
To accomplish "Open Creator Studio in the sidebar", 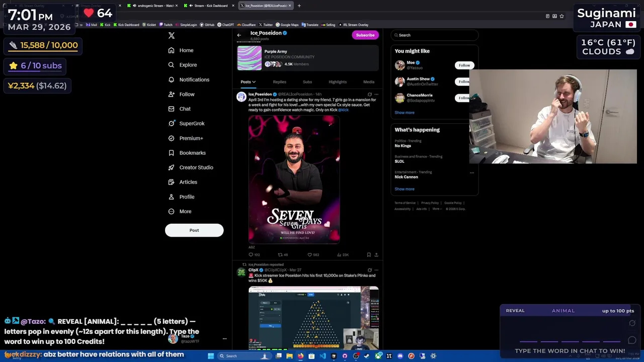I will 191,167.
